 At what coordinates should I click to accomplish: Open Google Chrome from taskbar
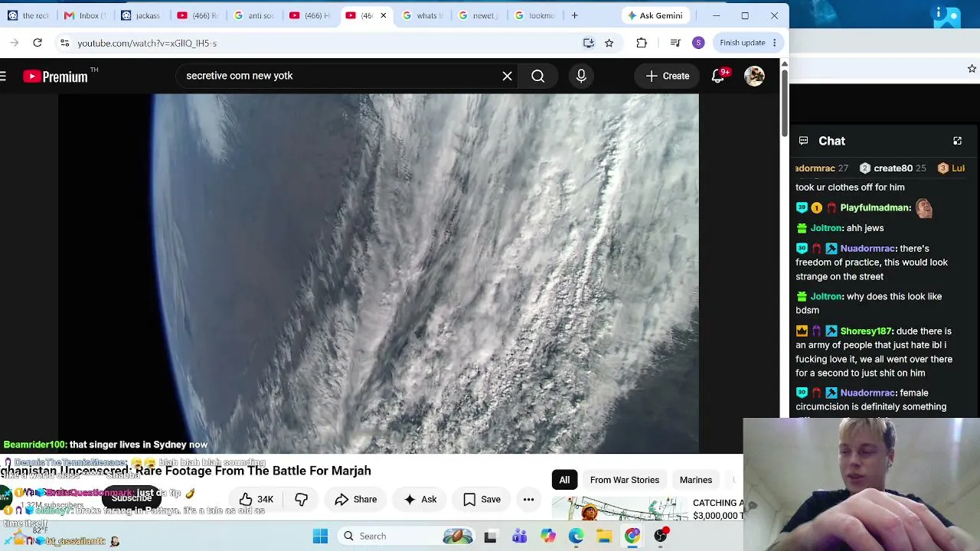(x=632, y=536)
